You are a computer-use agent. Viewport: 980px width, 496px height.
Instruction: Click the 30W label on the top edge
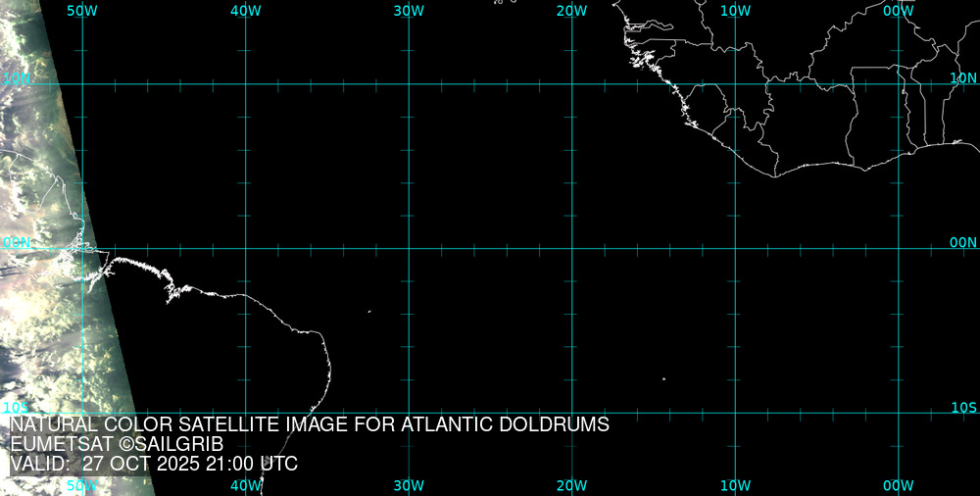[x=409, y=10]
